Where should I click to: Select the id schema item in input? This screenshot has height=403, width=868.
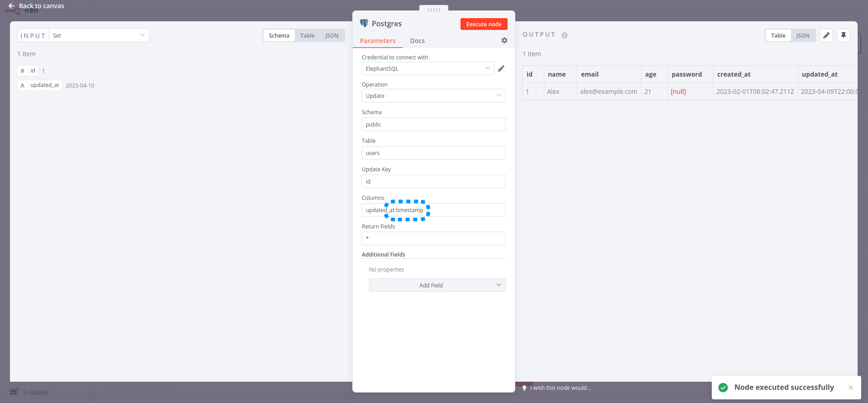[x=28, y=71]
